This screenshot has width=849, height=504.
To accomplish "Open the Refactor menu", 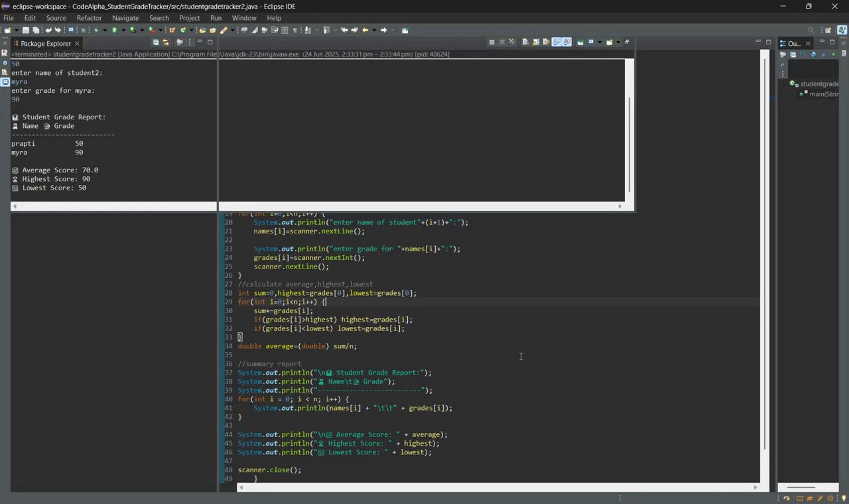I will point(89,18).
